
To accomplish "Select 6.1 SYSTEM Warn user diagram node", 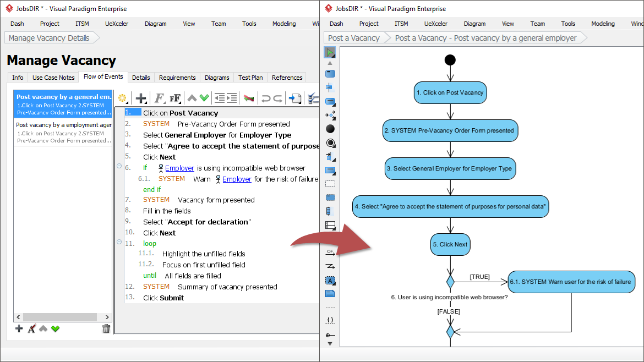I will (x=571, y=282).
